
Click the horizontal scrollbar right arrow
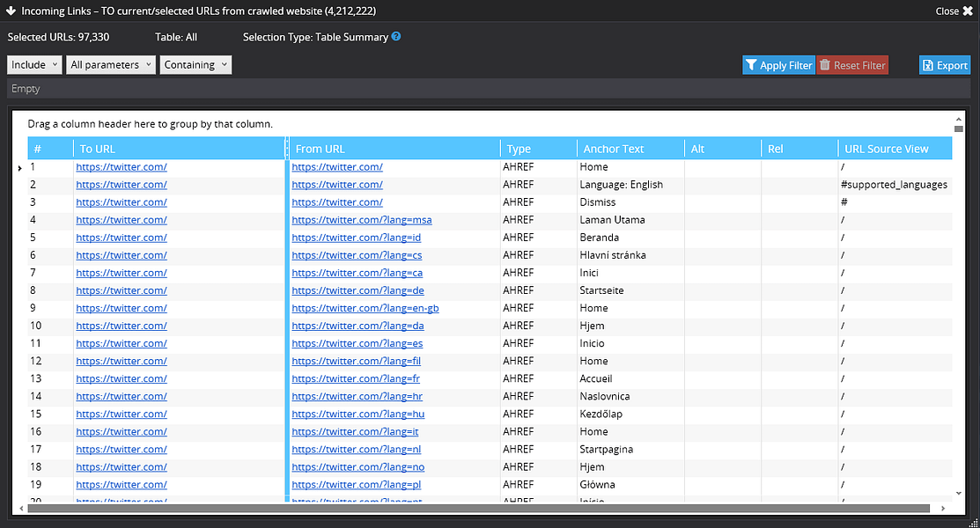click(943, 509)
